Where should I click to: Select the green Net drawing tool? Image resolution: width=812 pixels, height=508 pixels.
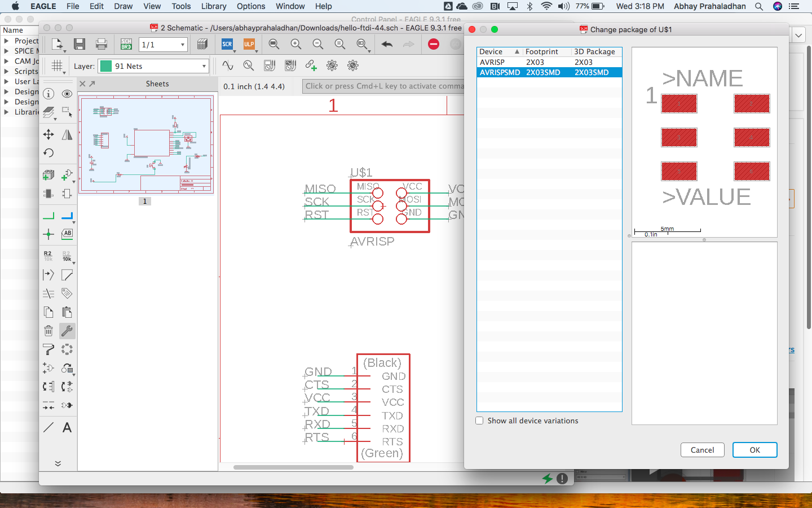click(48, 216)
